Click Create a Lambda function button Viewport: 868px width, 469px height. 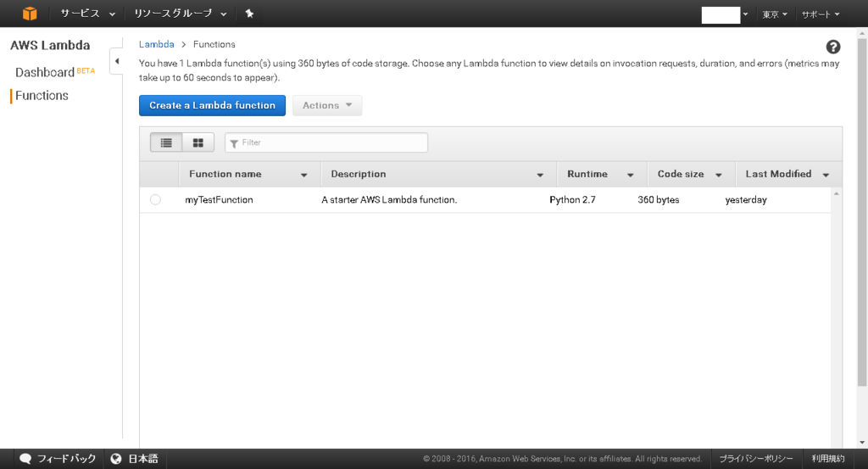coord(212,105)
